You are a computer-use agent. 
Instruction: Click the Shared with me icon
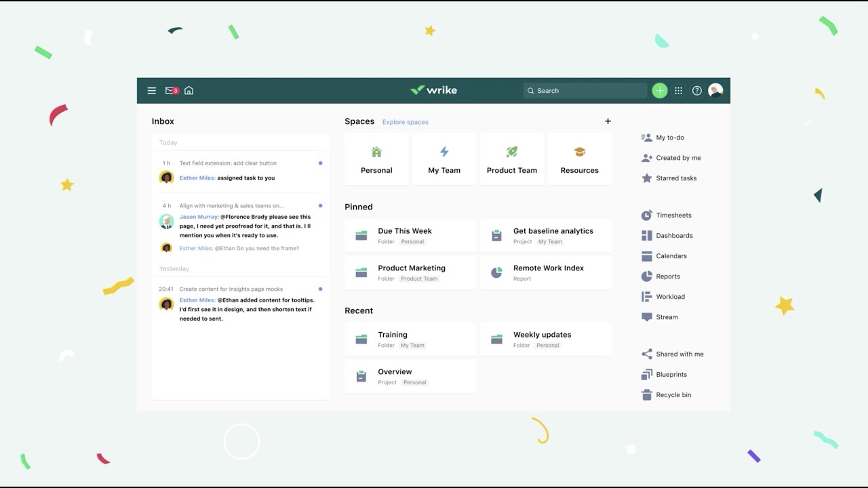tap(647, 354)
